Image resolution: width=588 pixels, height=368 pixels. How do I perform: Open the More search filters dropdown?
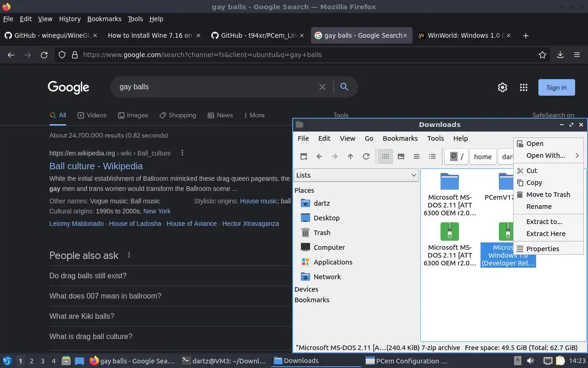coord(254,115)
